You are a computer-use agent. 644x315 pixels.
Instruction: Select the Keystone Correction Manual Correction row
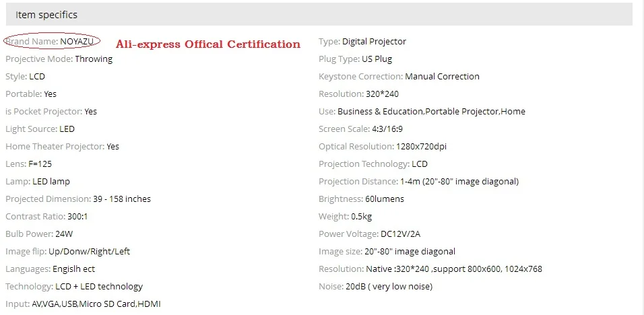[399, 76]
